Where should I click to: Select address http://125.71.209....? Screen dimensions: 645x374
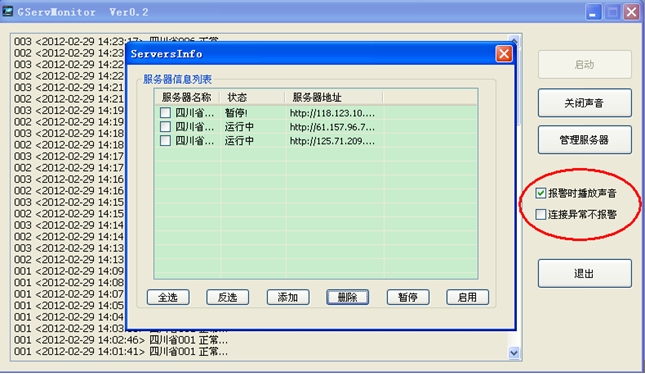coord(332,141)
